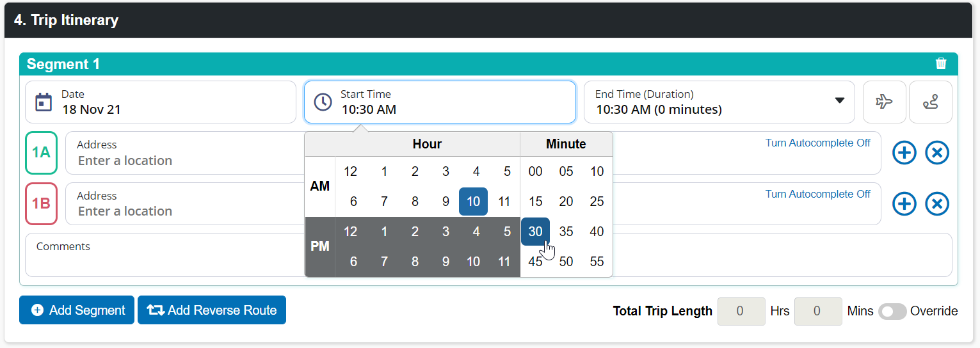Open the End Time (Duration) dropdown
This screenshot has height=348, width=980.
[x=839, y=101]
